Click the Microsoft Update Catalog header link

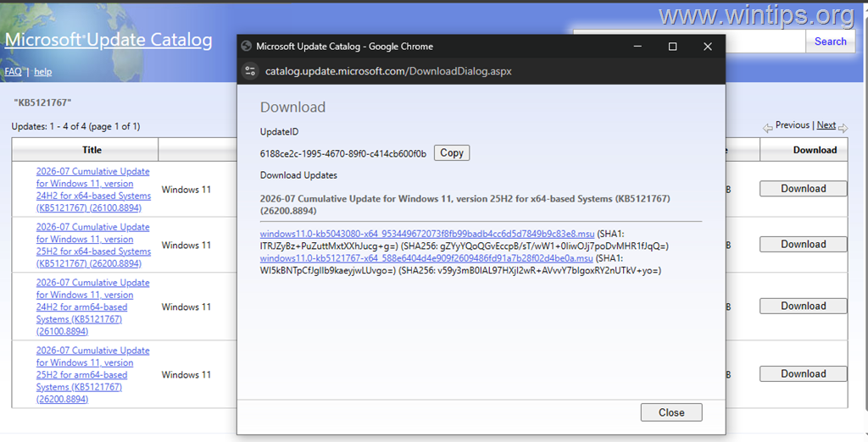click(108, 40)
